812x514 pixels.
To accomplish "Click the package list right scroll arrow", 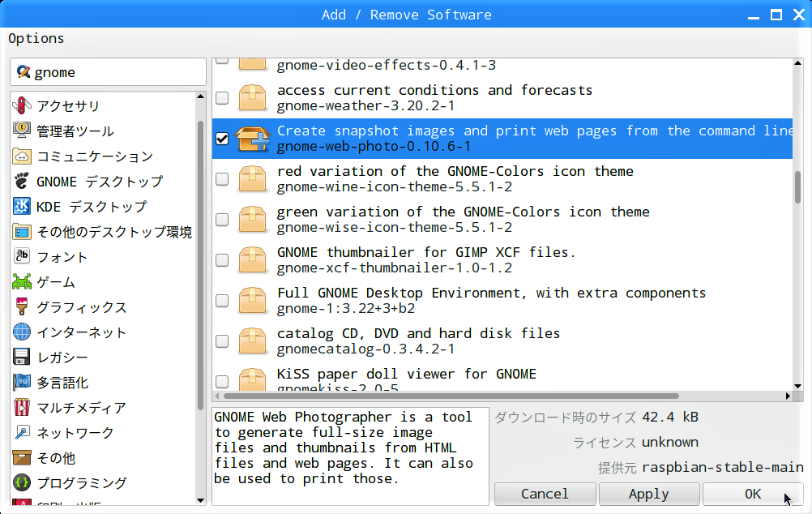I will point(788,396).
